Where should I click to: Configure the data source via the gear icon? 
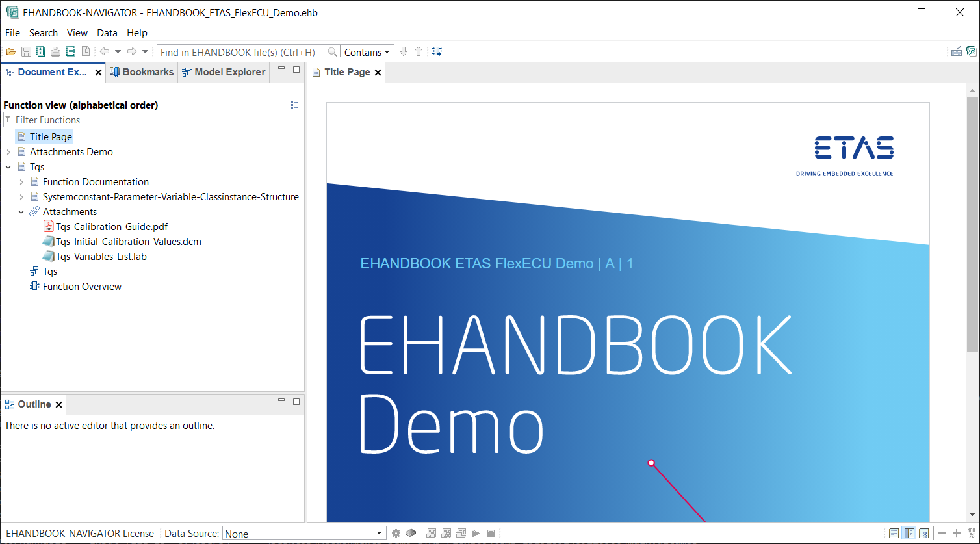point(396,533)
